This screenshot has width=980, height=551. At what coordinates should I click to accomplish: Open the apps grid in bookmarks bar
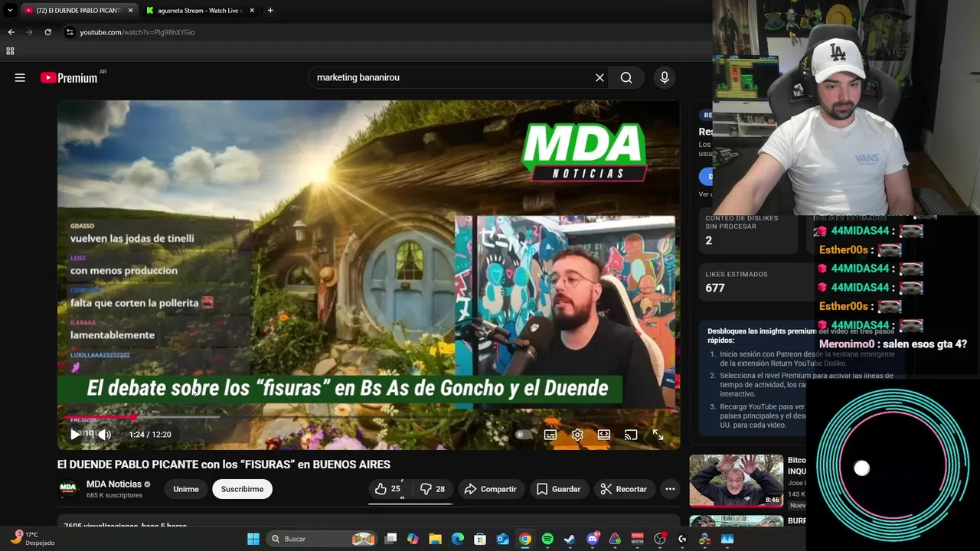pos(10,51)
